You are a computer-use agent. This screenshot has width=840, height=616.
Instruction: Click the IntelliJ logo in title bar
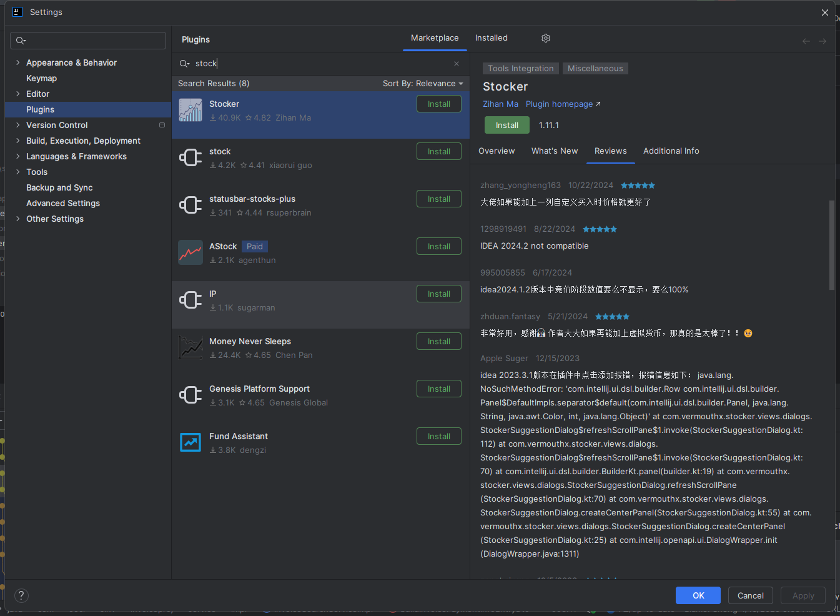coord(17,12)
